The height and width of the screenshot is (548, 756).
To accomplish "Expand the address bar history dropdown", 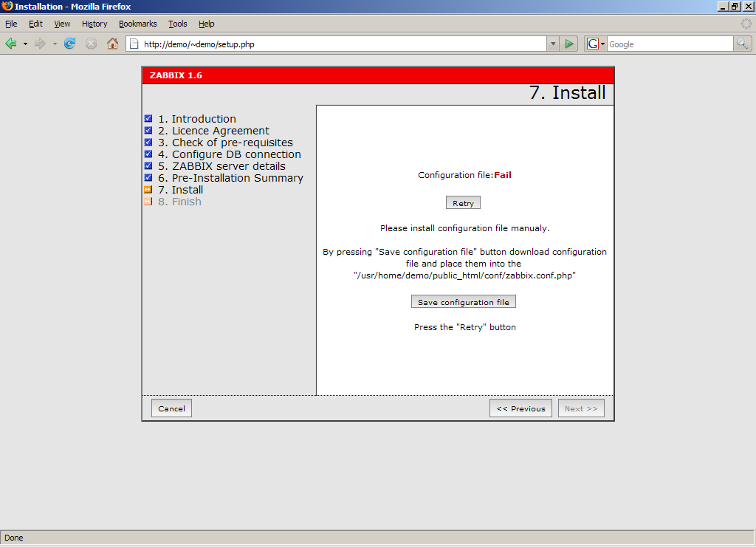I will [552, 44].
